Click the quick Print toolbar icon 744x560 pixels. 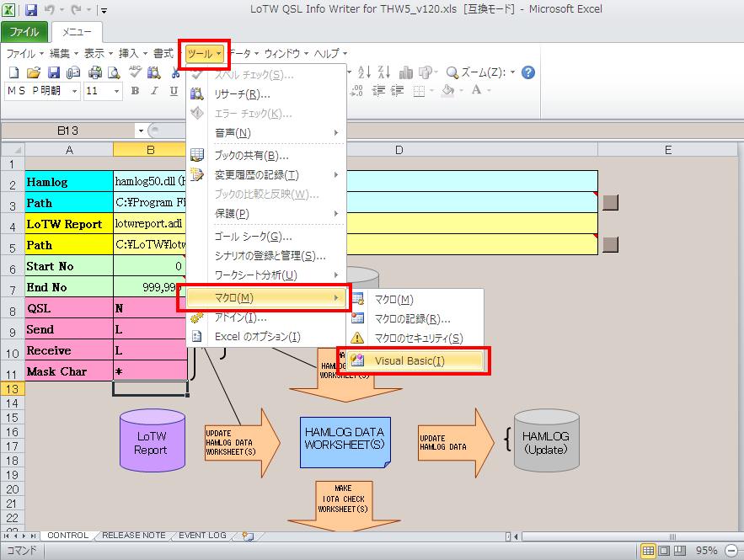(x=95, y=72)
